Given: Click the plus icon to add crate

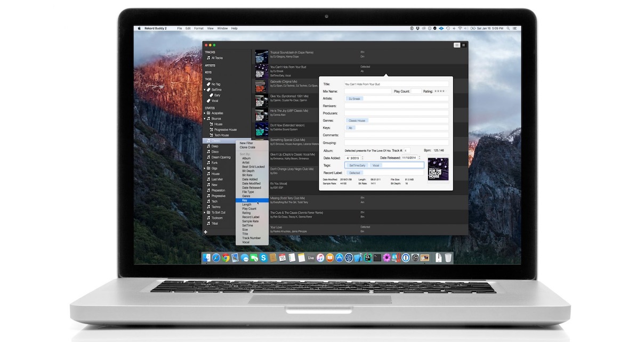Looking at the screenshot, I should [206, 232].
